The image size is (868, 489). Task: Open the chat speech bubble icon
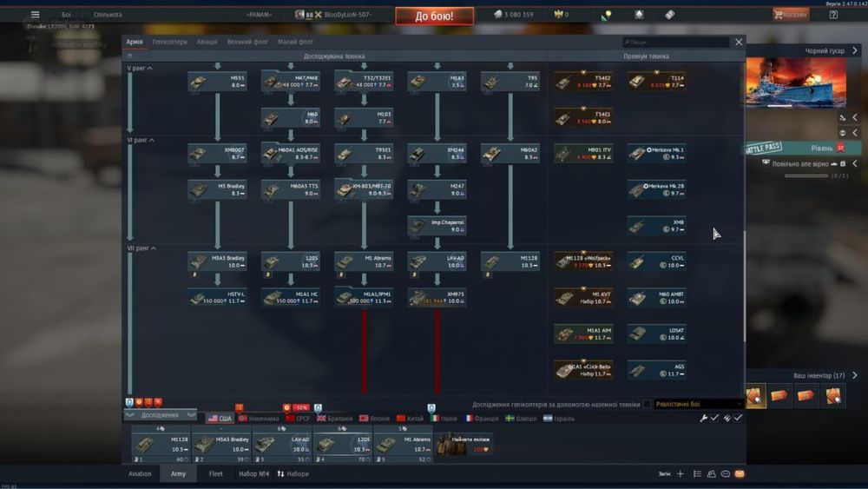point(725,474)
